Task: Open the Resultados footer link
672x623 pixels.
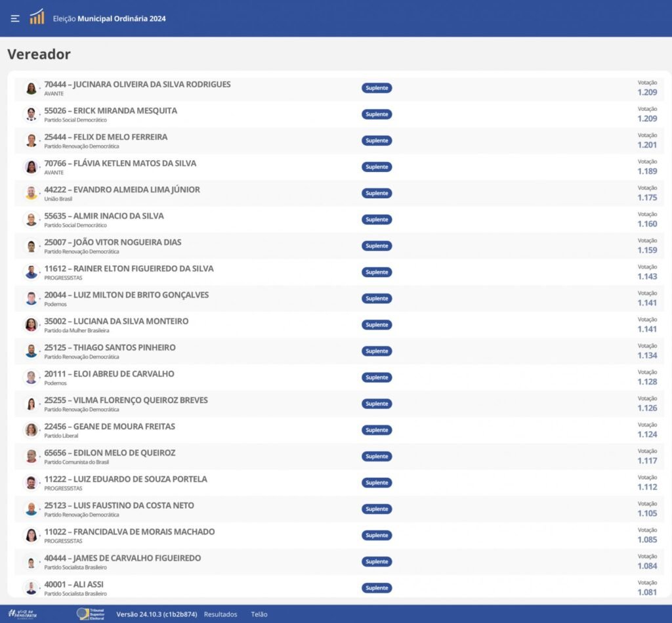Action: 220,614
